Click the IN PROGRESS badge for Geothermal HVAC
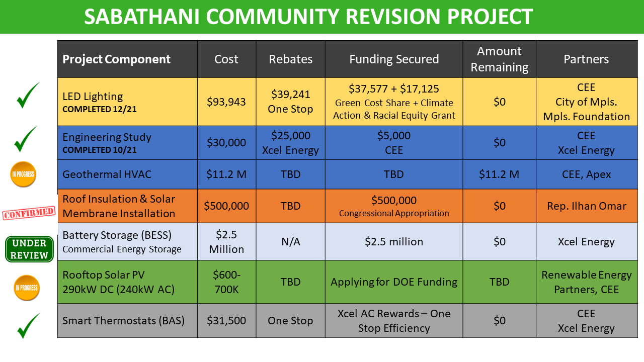The width and height of the screenshot is (644, 362). coord(23,174)
